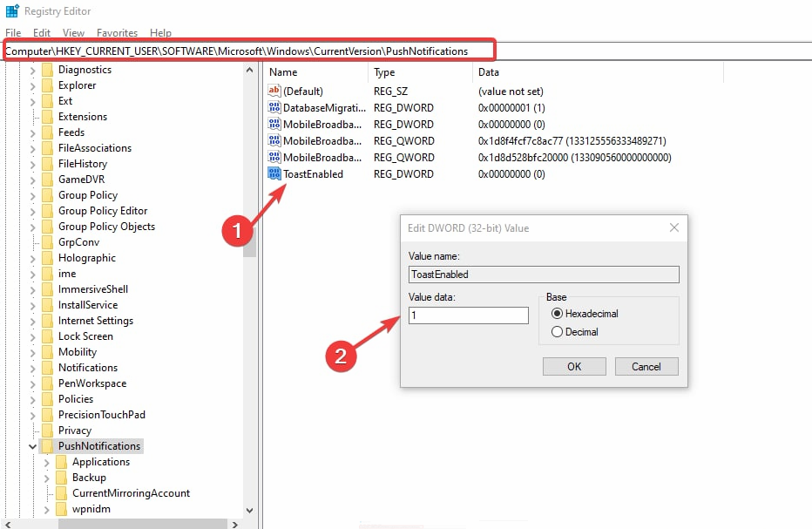Open the File menu
The image size is (812, 529).
13,32
